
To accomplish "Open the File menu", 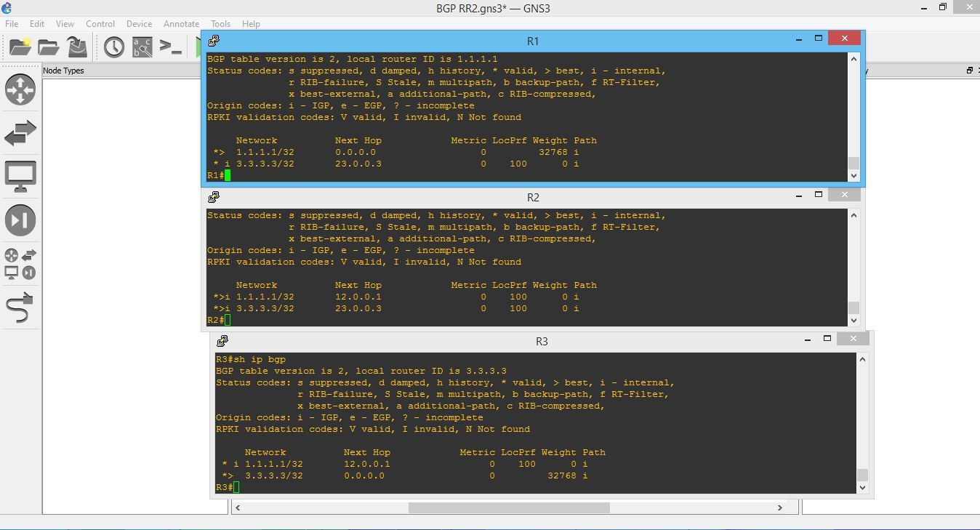I will [12, 24].
